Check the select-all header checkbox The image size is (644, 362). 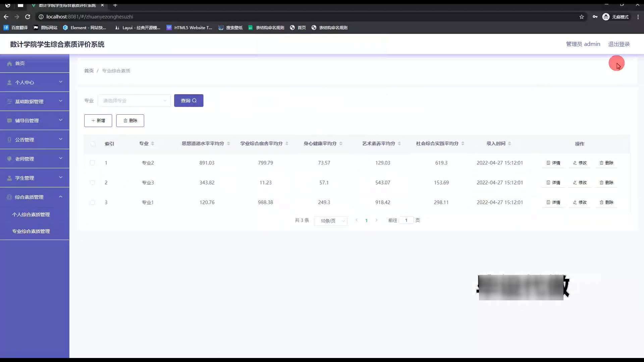coord(93,144)
